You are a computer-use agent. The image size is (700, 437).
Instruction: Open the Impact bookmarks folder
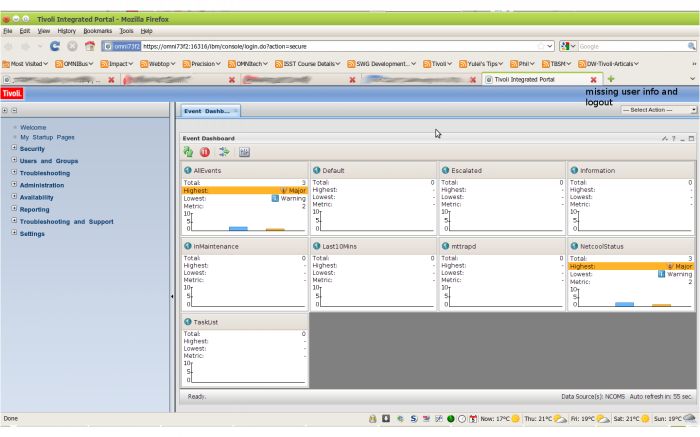click(x=117, y=64)
